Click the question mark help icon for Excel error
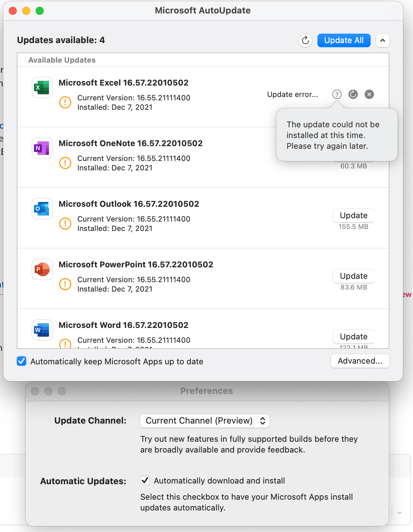The image size is (413, 532). (337, 94)
